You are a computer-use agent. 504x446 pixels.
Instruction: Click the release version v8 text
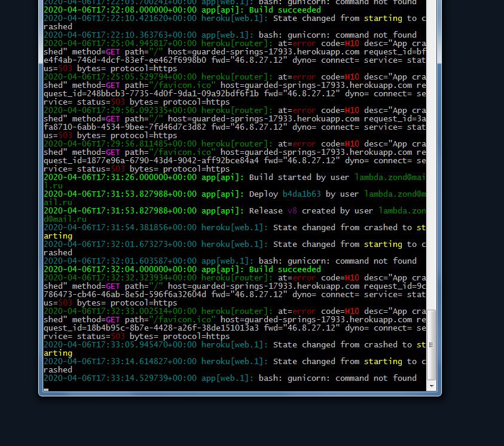point(292,211)
